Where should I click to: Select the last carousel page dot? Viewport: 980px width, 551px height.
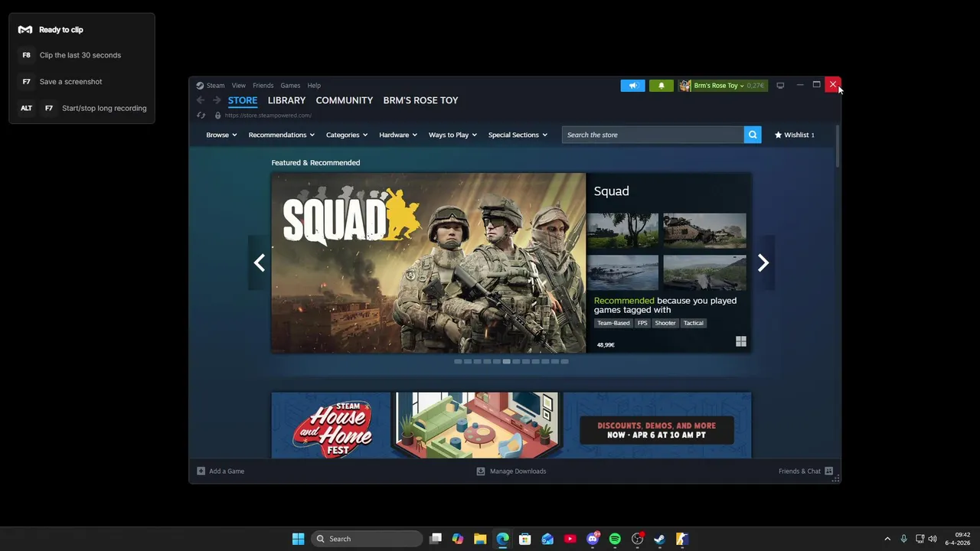pyautogui.click(x=564, y=361)
